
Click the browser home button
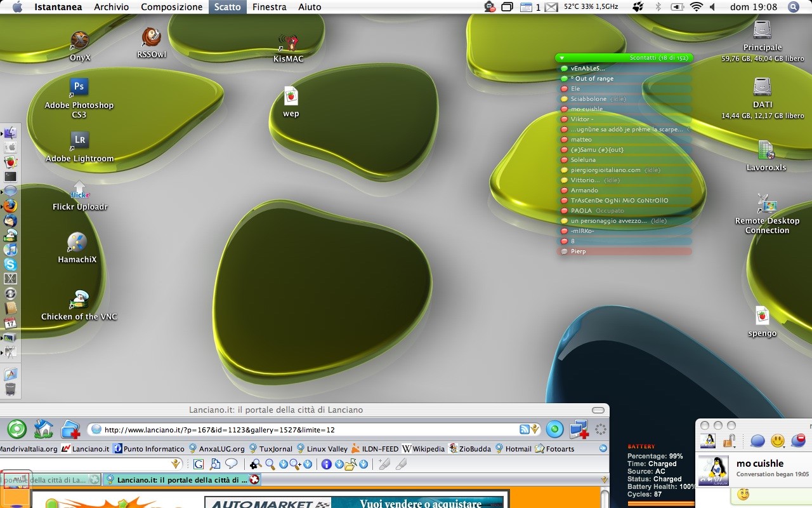pos(43,429)
